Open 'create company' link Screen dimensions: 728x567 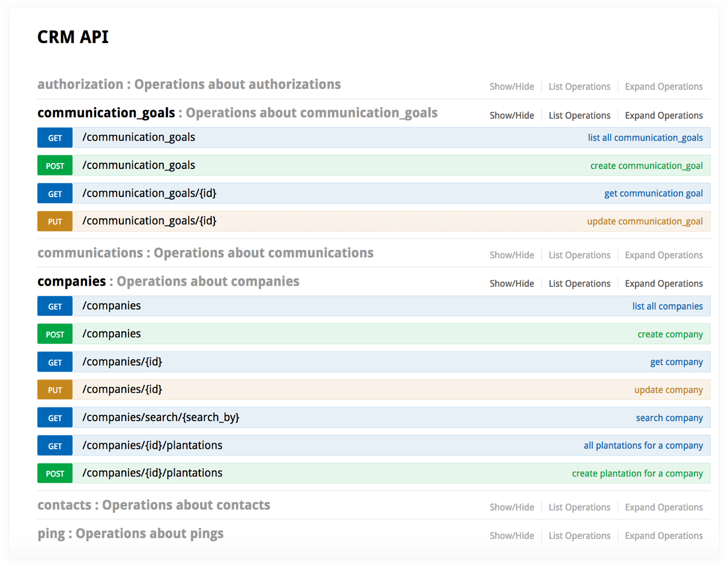670,334
